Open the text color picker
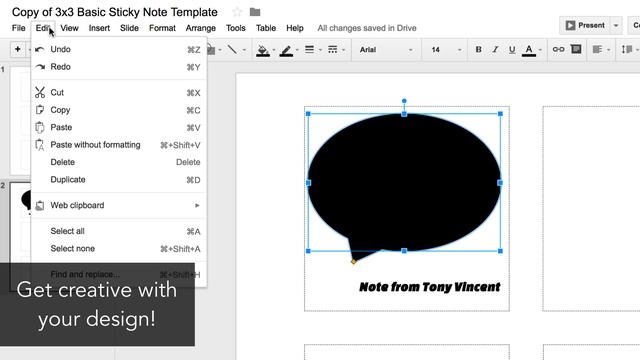The image size is (640, 360). click(x=529, y=50)
